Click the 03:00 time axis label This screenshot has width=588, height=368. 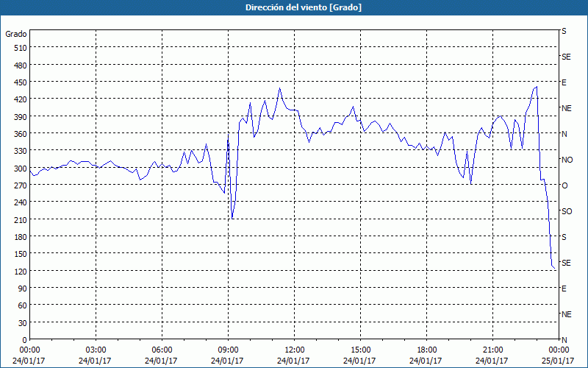(96, 350)
